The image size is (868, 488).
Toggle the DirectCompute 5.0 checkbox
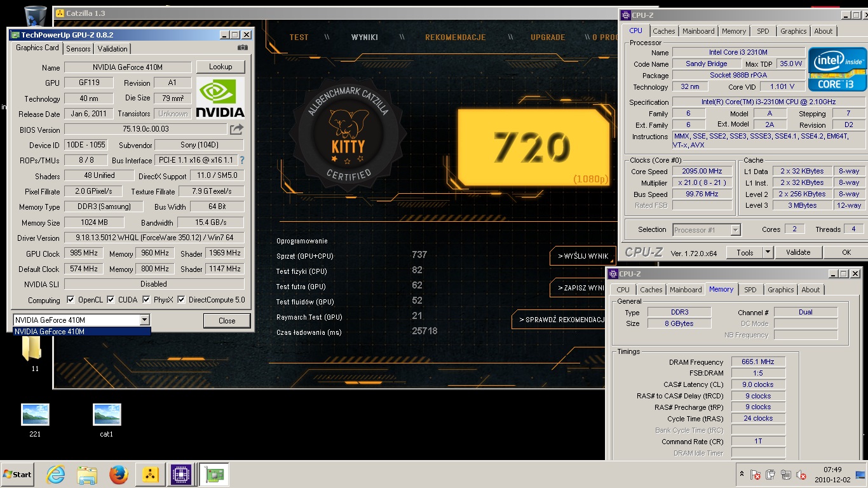click(181, 299)
